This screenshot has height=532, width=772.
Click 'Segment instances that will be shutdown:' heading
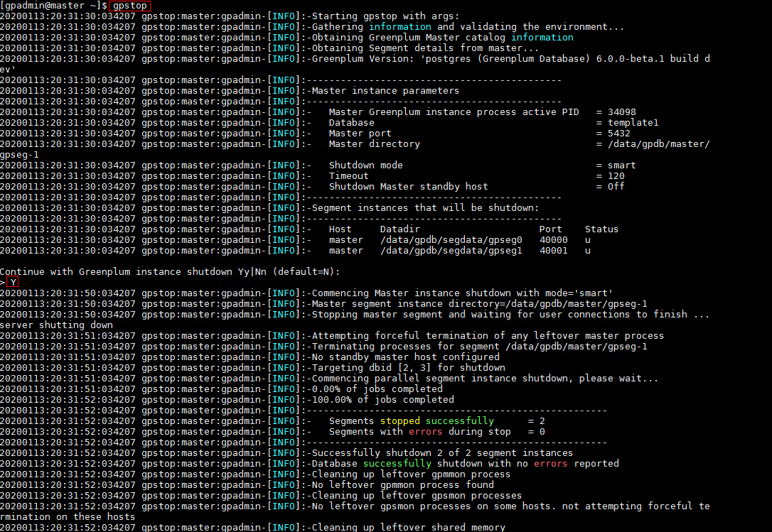point(425,208)
